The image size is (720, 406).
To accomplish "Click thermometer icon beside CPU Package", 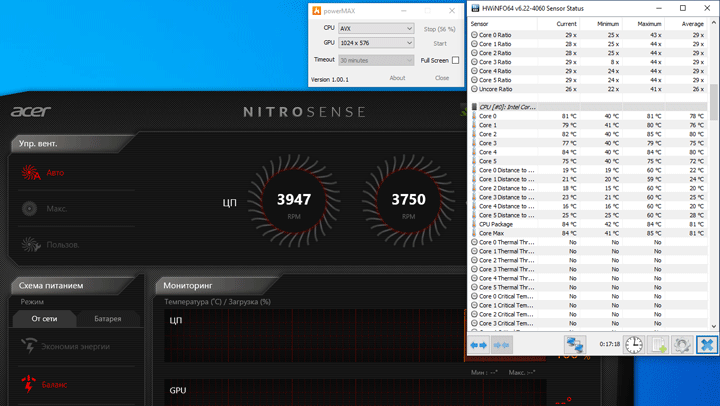I will 474,224.
